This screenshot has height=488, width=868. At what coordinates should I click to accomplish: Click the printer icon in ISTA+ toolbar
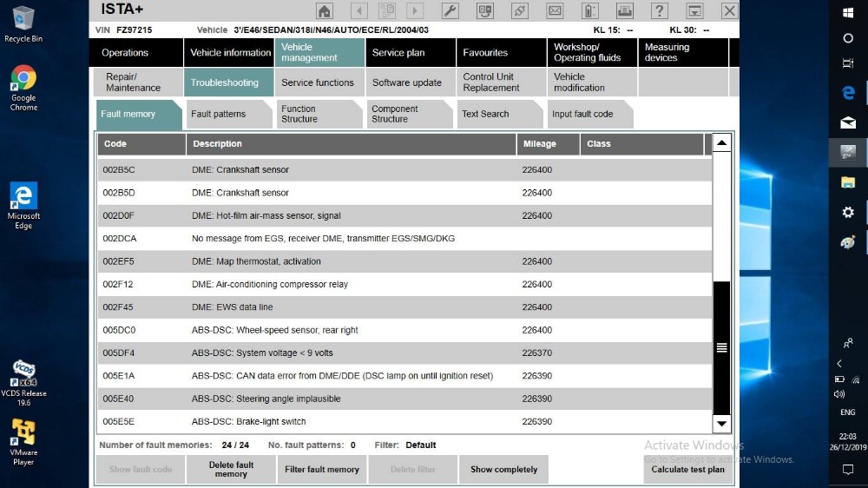[x=624, y=10]
